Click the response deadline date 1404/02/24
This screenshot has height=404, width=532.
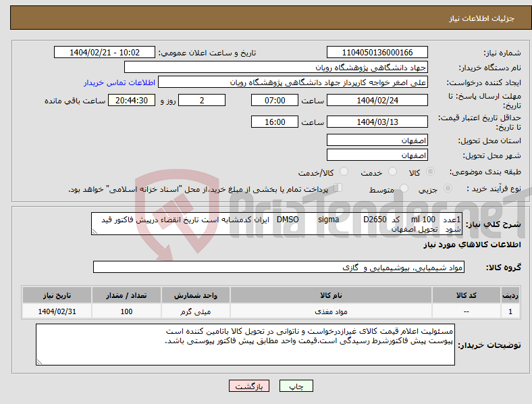[x=377, y=100]
